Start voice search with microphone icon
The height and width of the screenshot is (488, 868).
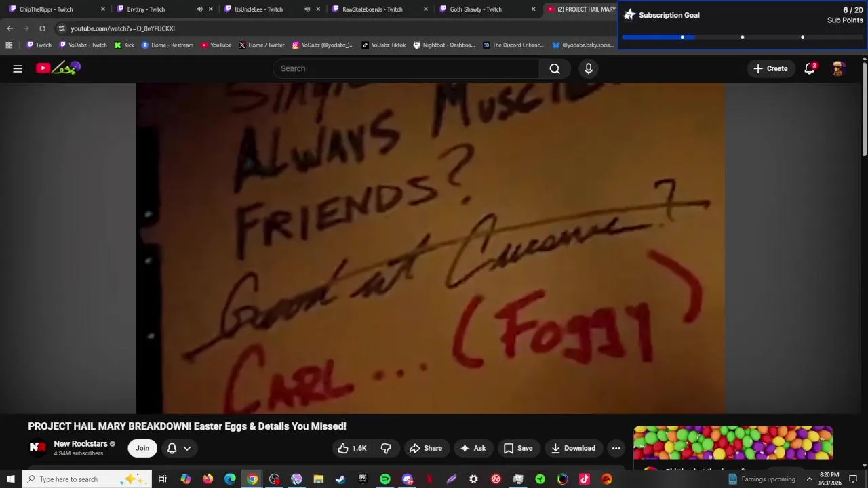[589, 68]
